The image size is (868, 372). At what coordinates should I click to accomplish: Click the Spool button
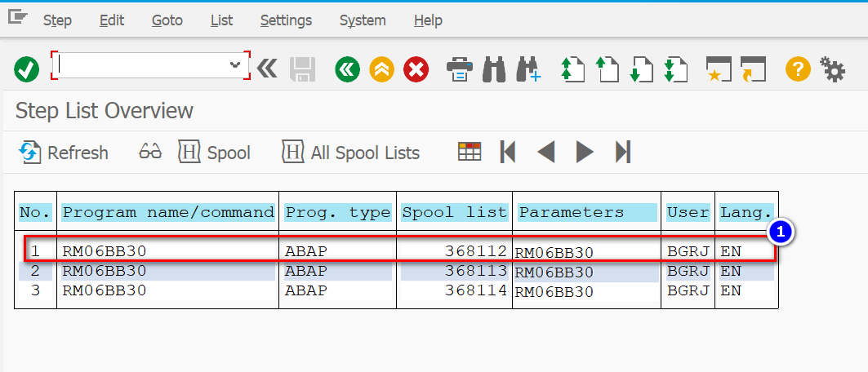coord(215,153)
